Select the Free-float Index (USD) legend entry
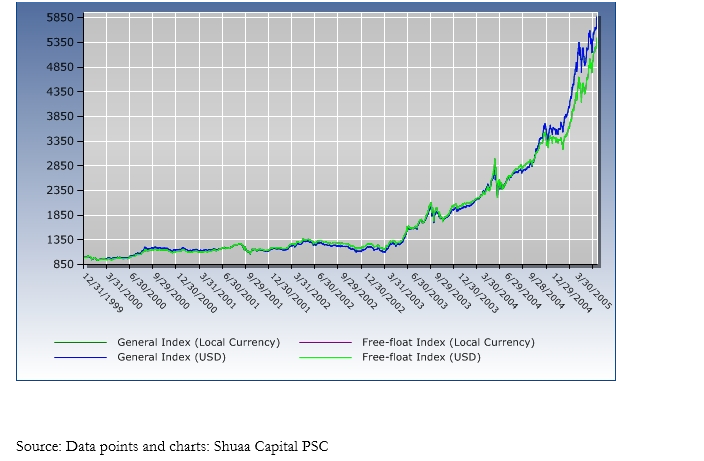The width and height of the screenshot is (704, 461). pyautogui.click(x=421, y=356)
